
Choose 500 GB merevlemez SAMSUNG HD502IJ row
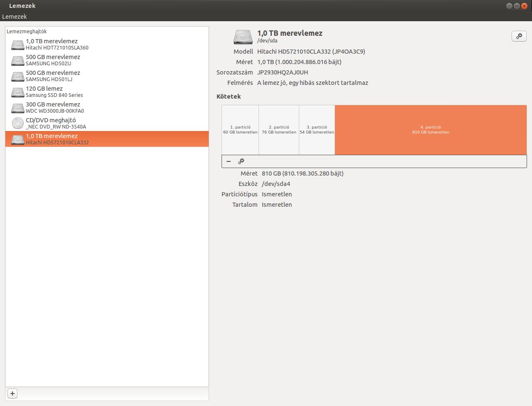pyautogui.click(x=107, y=60)
